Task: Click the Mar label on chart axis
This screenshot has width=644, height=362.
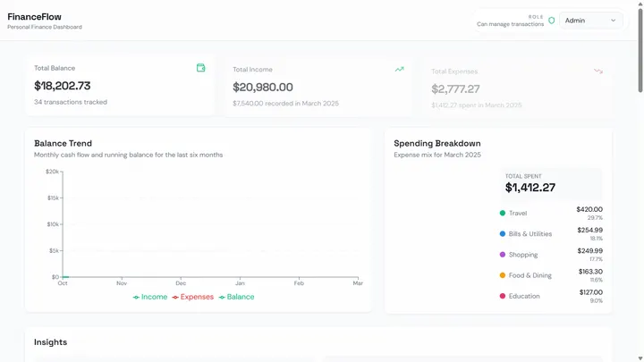Action: (x=358, y=283)
